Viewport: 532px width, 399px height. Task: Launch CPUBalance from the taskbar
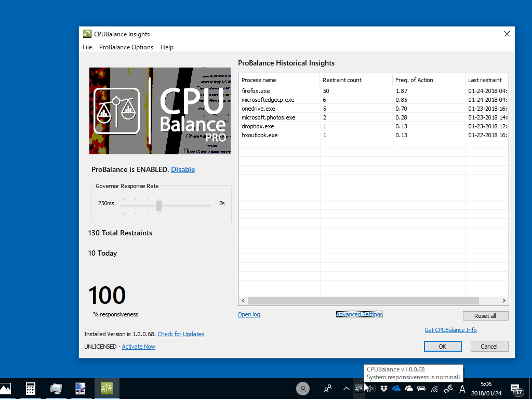pos(107,388)
